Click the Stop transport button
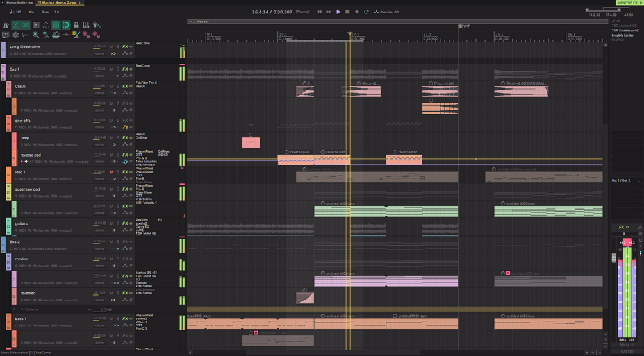Screen dimensions: 644x356 pos(347,12)
